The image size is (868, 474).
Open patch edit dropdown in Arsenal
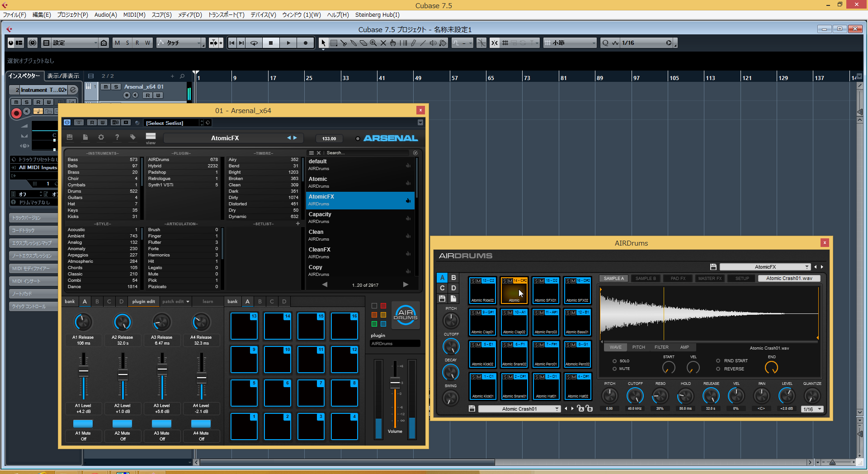(176, 301)
